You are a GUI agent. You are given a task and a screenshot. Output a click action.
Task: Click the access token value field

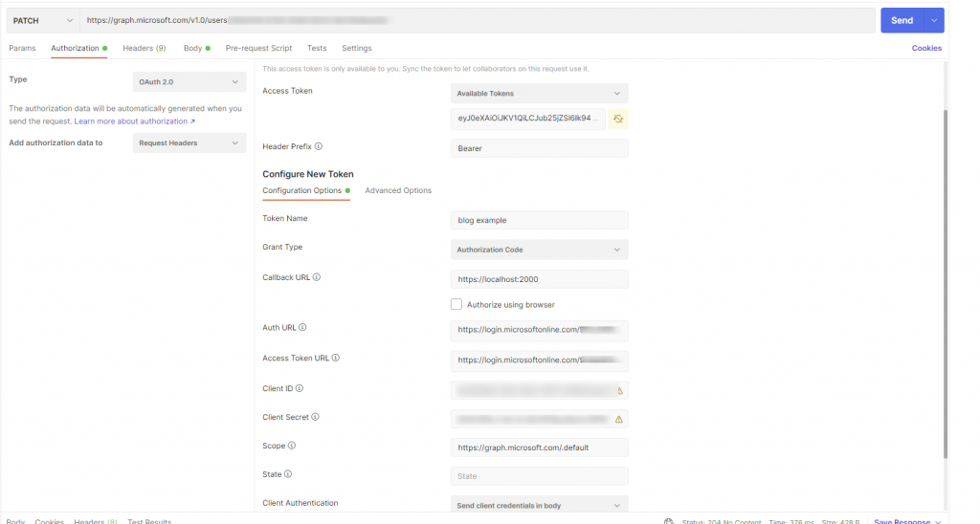[528, 119]
